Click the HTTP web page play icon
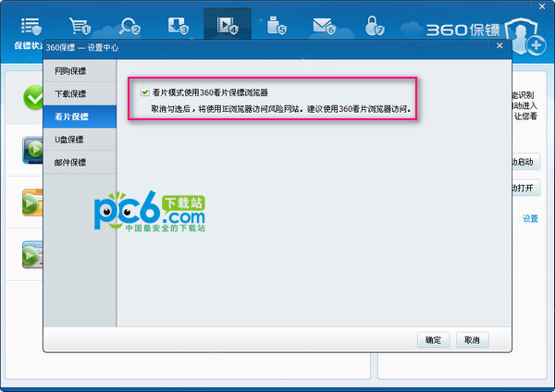Screen dimensions: 555x392 click(32, 255)
